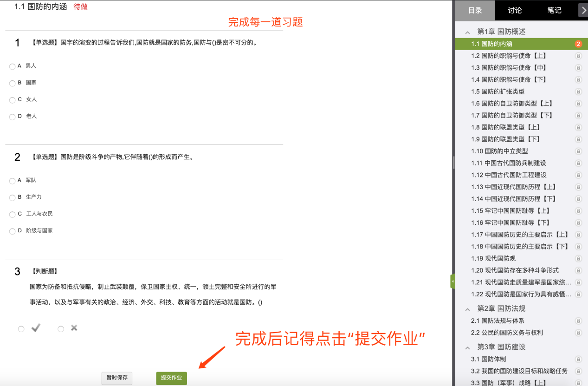Click the lock icon beside 1.10 国防的中立类型
Screen dimensions: 588x386
tap(578, 151)
